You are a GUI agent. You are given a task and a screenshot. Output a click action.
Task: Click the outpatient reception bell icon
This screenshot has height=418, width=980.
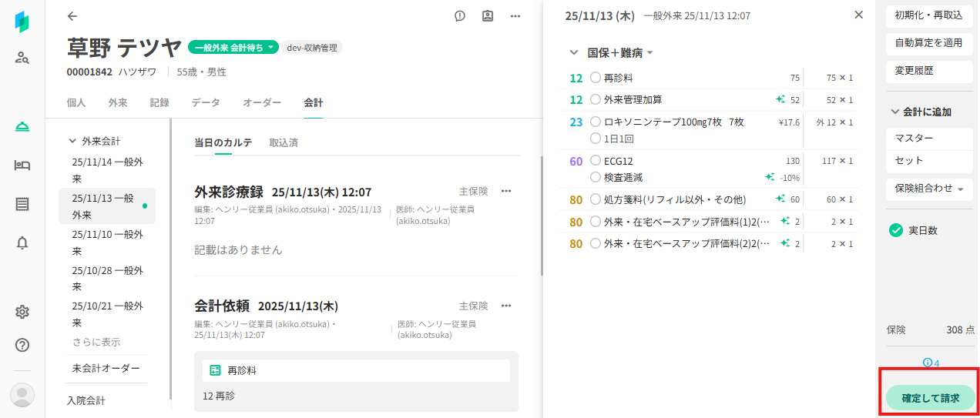point(22,127)
